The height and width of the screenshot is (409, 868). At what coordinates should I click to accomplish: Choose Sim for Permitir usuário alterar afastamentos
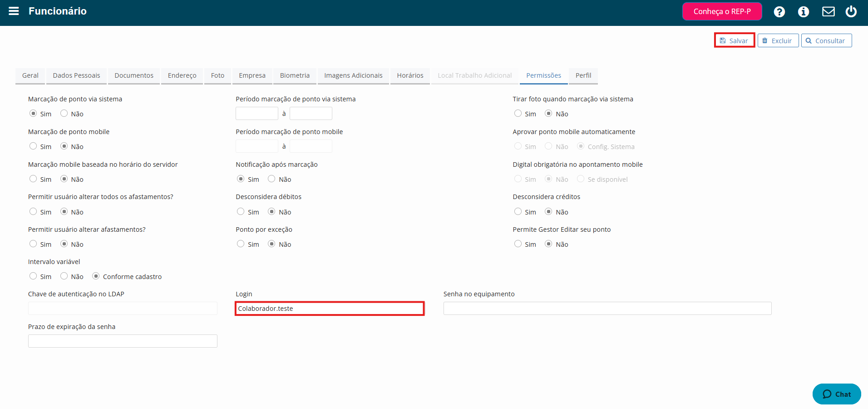click(x=33, y=244)
